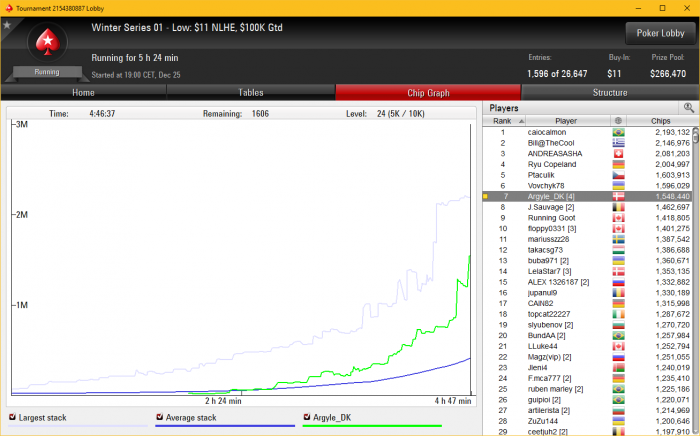Click the Romania flag beside jupanul9

tap(618, 293)
